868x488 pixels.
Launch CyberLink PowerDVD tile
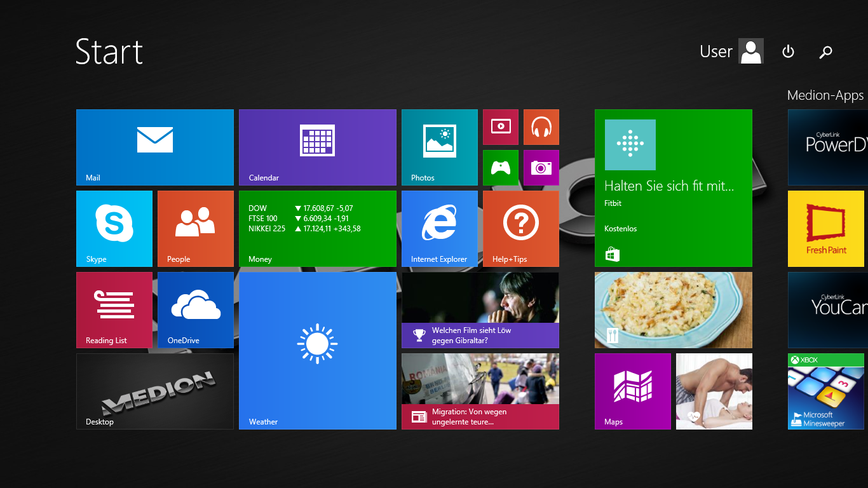pos(828,147)
